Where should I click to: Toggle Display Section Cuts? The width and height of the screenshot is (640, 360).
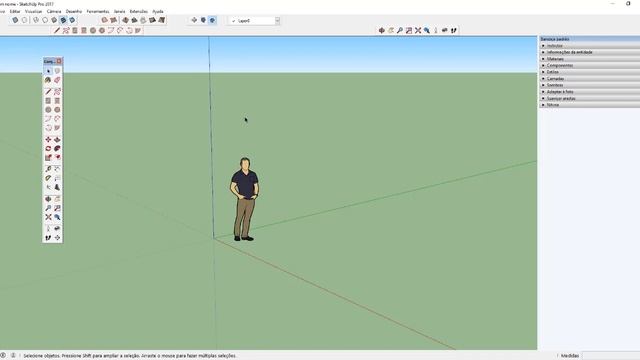point(212,20)
